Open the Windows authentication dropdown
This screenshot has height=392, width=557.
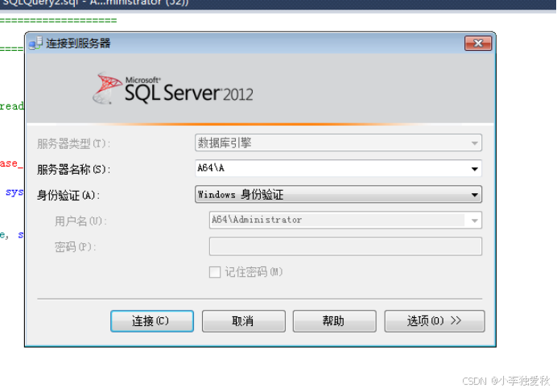pos(338,194)
